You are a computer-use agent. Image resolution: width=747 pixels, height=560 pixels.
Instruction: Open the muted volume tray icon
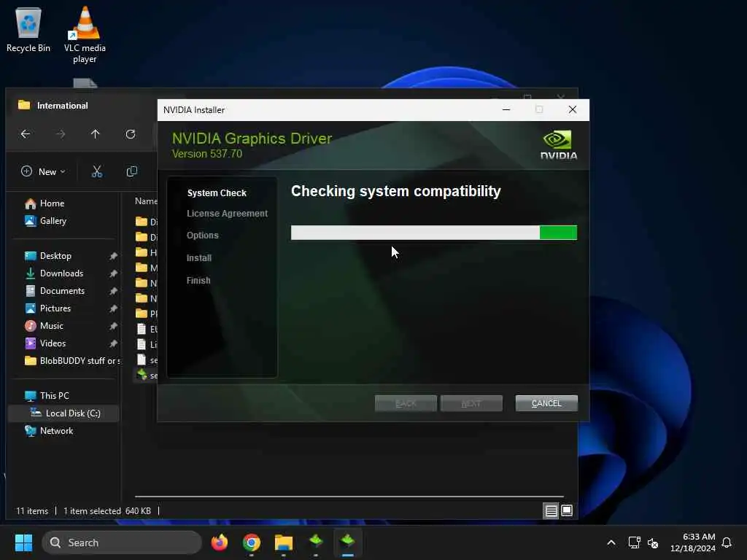pyautogui.click(x=653, y=542)
